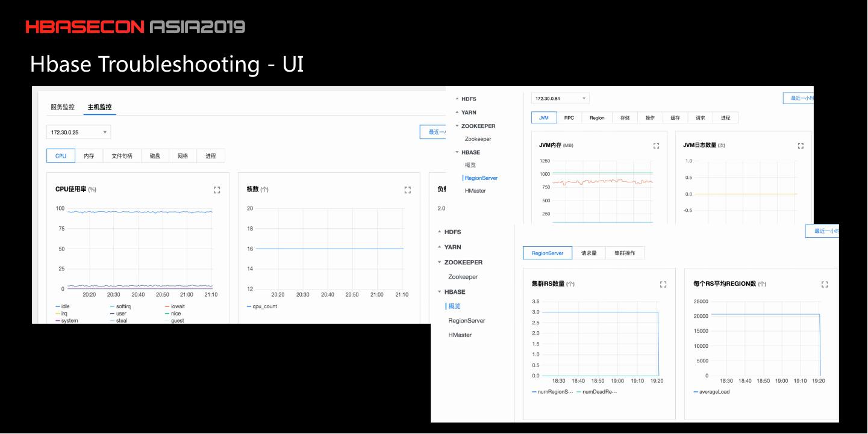Screen dimensions: 868x434
Task: Open 概览 in the JVM panel tree
Action: (x=470, y=165)
